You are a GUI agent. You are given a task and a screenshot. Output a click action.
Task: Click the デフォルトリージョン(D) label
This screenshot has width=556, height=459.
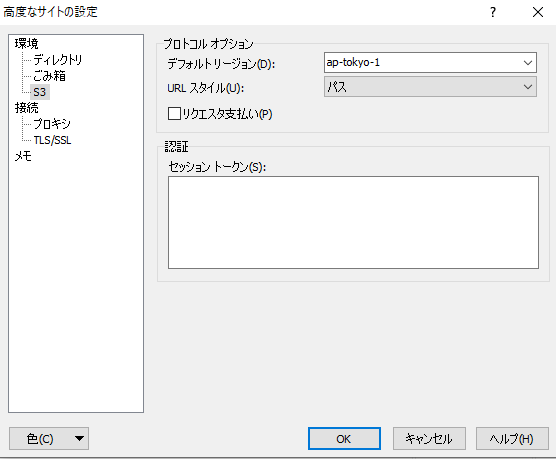[221, 64]
